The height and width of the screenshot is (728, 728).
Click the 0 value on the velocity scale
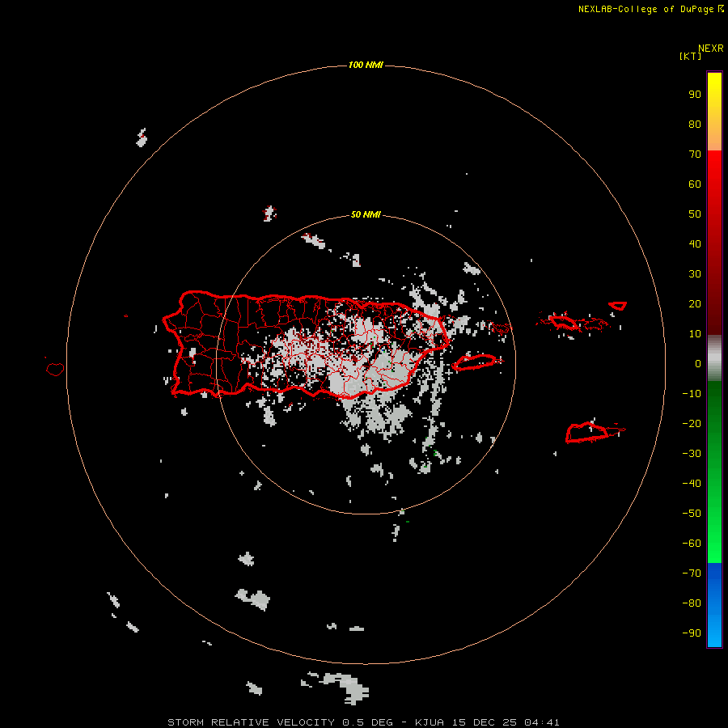698,364
